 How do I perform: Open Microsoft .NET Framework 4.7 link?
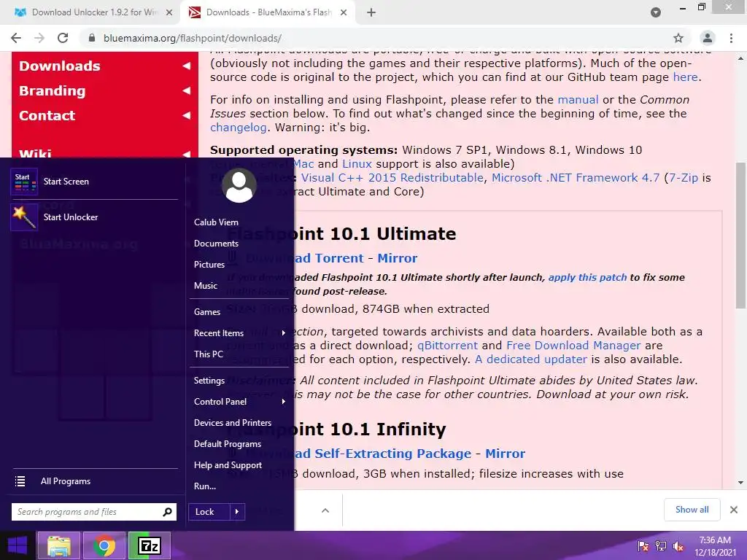click(576, 178)
